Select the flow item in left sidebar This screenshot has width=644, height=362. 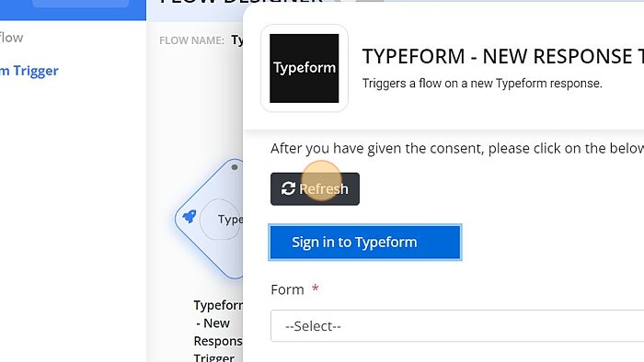point(11,38)
